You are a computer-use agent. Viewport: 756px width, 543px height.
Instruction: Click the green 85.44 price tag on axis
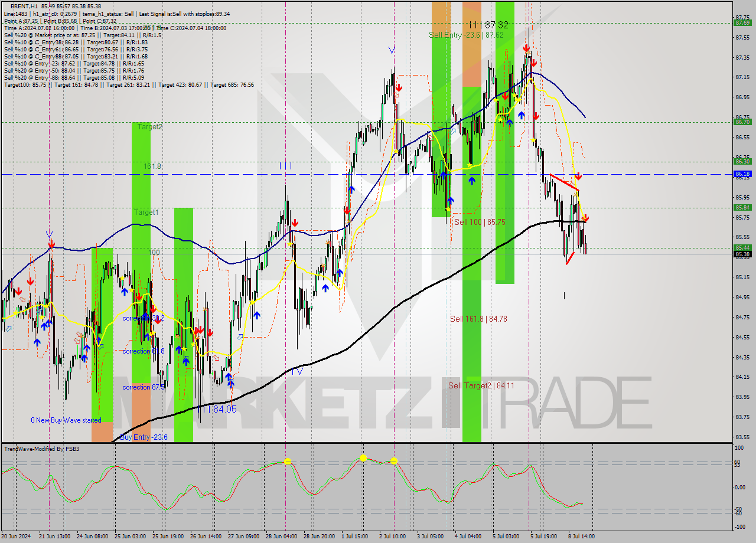(742, 247)
